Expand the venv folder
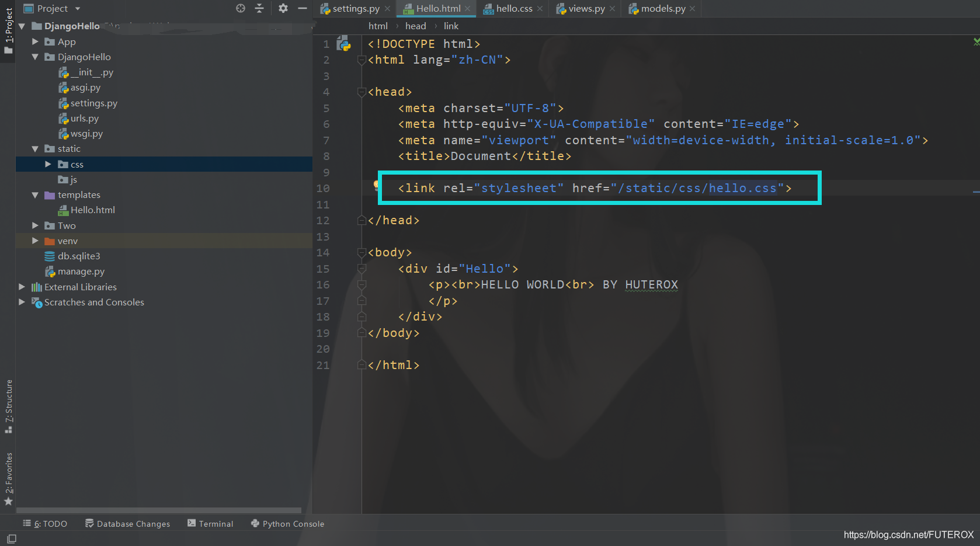This screenshot has height=546, width=980. pyautogui.click(x=35, y=241)
